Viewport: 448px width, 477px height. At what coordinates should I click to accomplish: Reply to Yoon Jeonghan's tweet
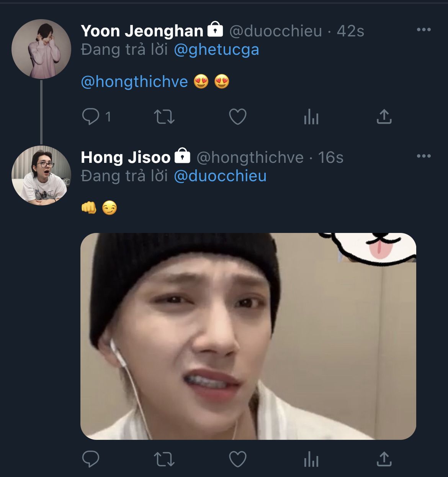91,117
